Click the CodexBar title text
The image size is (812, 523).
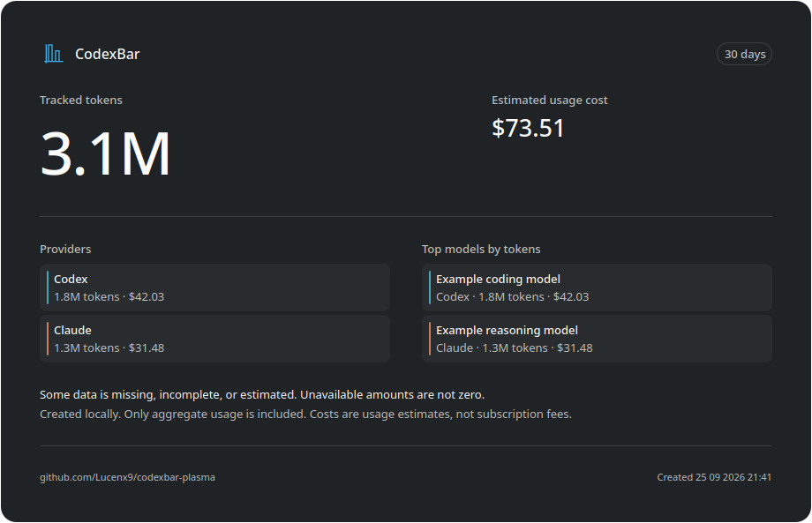coord(107,54)
